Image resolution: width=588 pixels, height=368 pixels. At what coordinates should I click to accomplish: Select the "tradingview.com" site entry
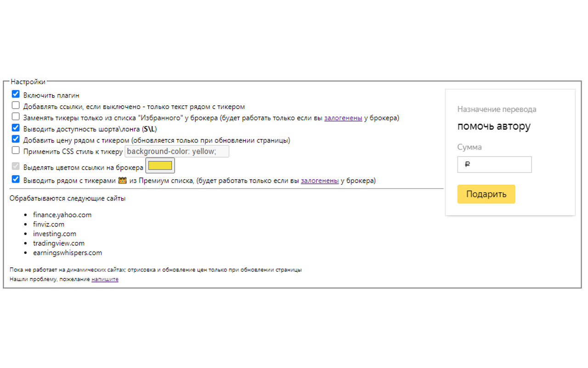click(59, 243)
